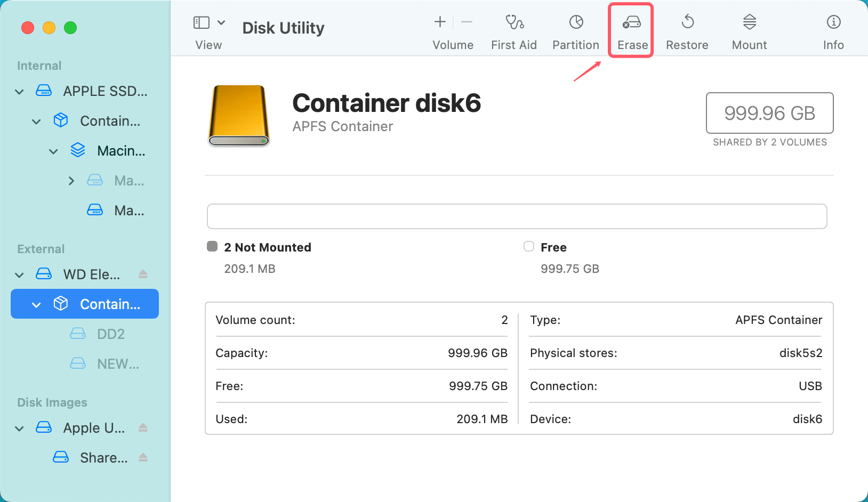Add a volume with the plus icon
Image resolution: width=868 pixels, height=502 pixels.
(x=439, y=22)
